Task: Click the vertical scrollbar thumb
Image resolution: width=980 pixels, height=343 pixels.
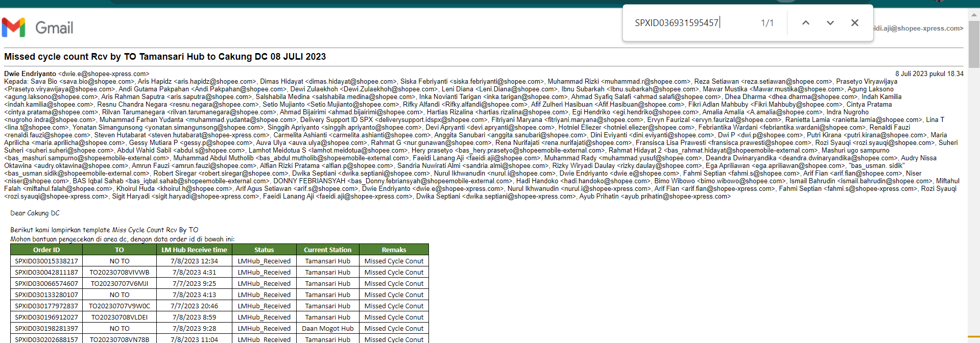Action: [x=974, y=44]
